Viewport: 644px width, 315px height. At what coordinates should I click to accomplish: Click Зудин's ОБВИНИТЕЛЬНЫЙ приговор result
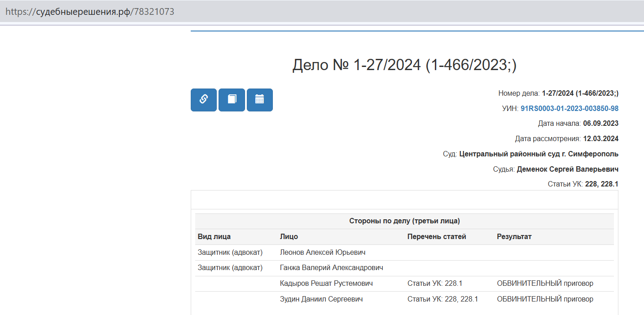(x=545, y=299)
